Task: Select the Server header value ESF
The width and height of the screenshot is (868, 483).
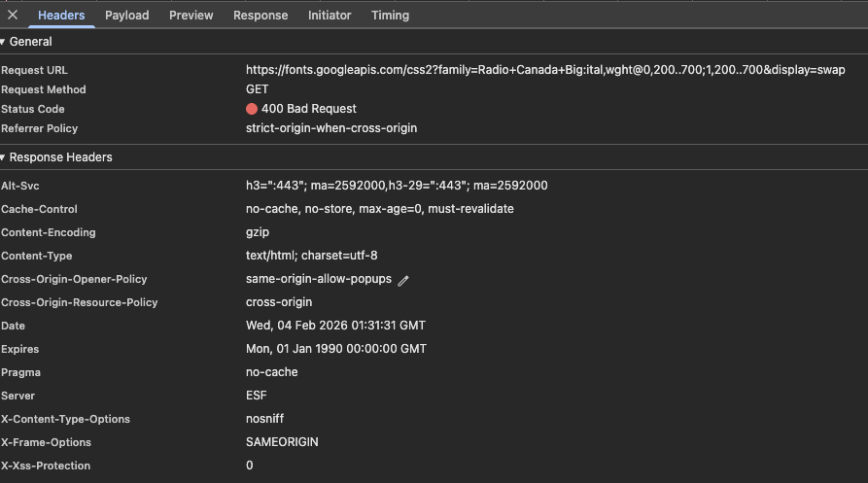Action: (x=257, y=396)
